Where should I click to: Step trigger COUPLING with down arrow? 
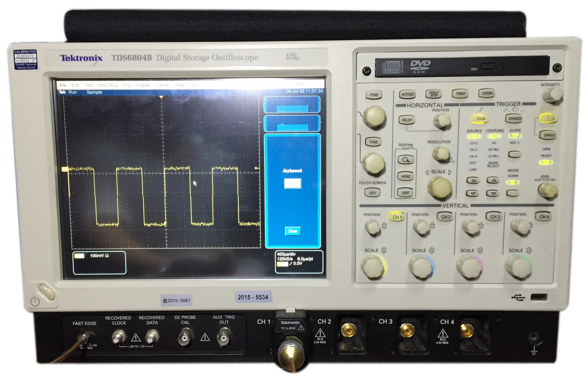(x=492, y=193)
